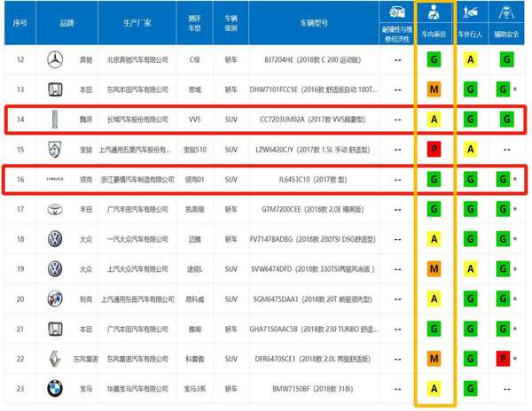Click the red P 辅助安全 badge for 科雷傲
Image resolution: width=532 pixels, height=411 pixels.
coord(503,359)
